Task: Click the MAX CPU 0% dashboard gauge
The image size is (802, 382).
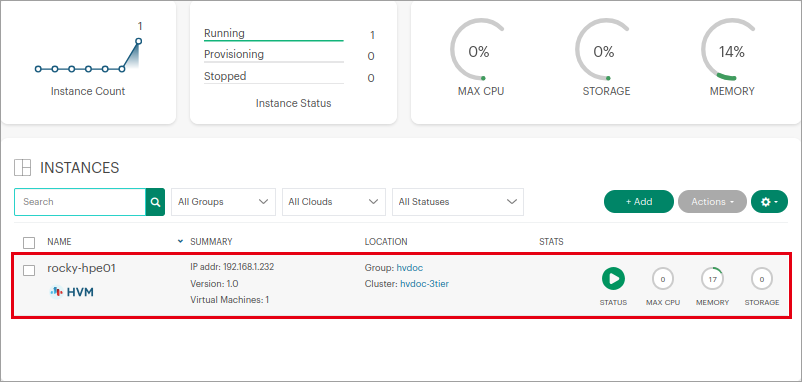Action: tap(479, 51)
